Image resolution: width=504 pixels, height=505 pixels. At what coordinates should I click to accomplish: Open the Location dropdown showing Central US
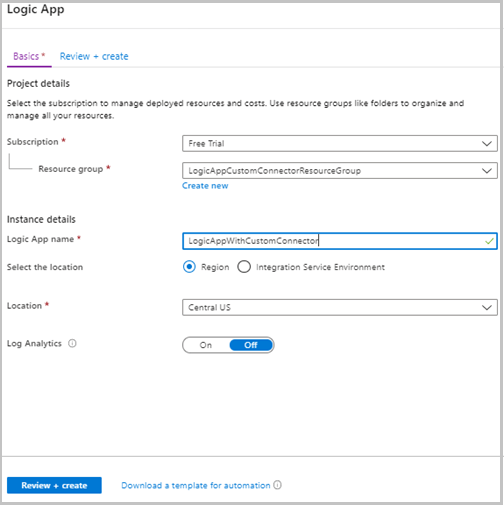coord(340,307)
